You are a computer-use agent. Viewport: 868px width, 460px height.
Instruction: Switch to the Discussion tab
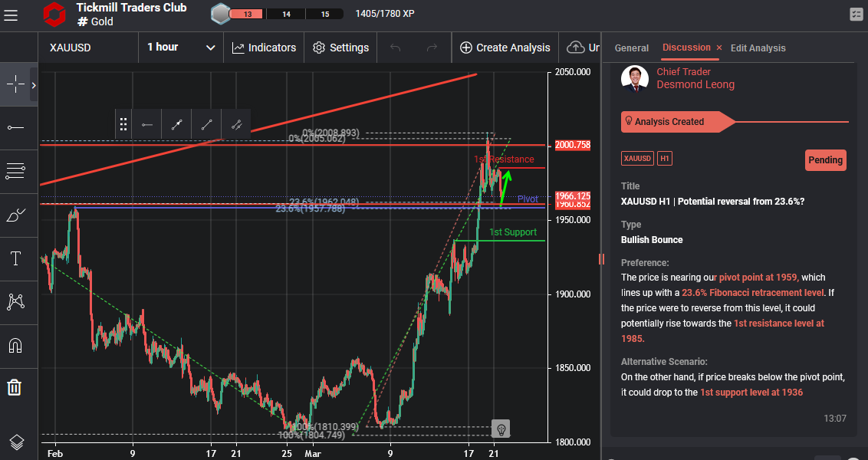(x=686, y=48)
